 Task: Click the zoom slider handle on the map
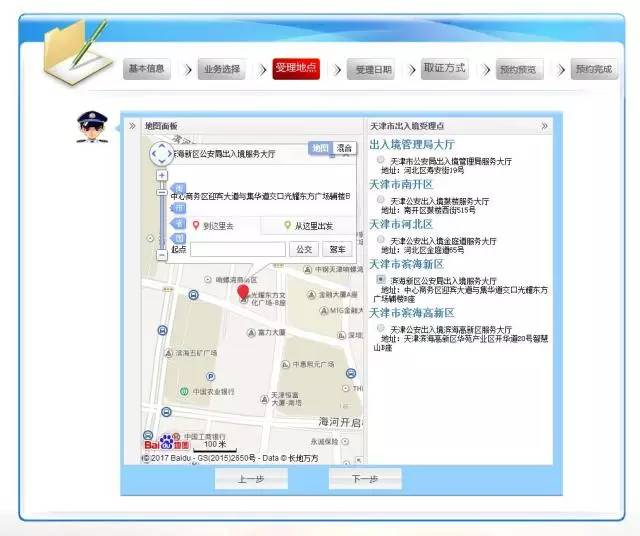point(162,192)
